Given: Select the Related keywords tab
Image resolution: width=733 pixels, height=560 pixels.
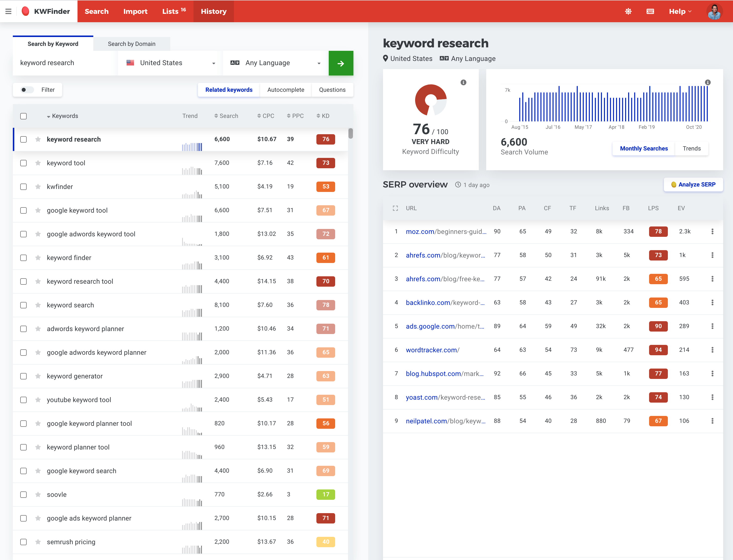Looking at the screenshot, I should (229, 90).
